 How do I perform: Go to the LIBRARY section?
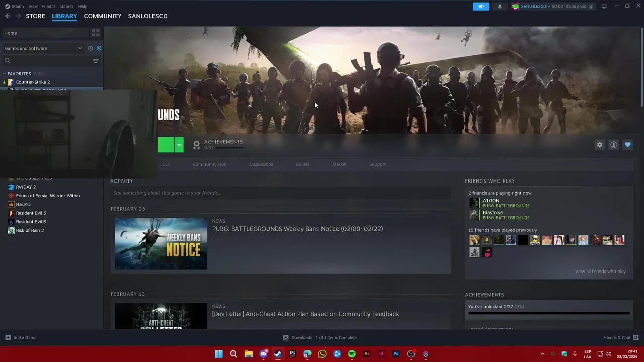point(64,16)
